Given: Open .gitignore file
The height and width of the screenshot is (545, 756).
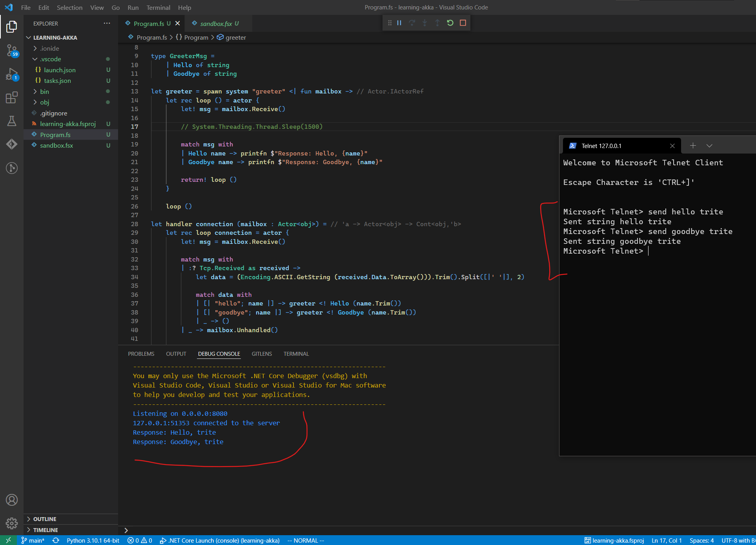Looking at the screenshot, I should tap(71, 113).
